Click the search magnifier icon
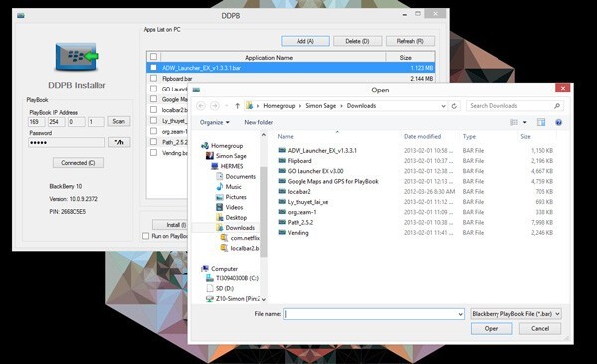The height and width of the screenshot is (364, 597). pos(557,106)
